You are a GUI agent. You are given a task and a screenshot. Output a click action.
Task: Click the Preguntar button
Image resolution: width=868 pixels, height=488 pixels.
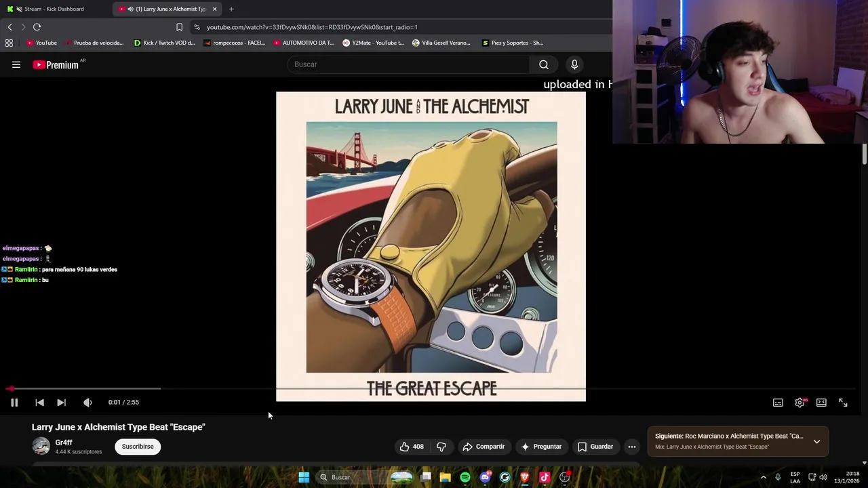point(541,447)
